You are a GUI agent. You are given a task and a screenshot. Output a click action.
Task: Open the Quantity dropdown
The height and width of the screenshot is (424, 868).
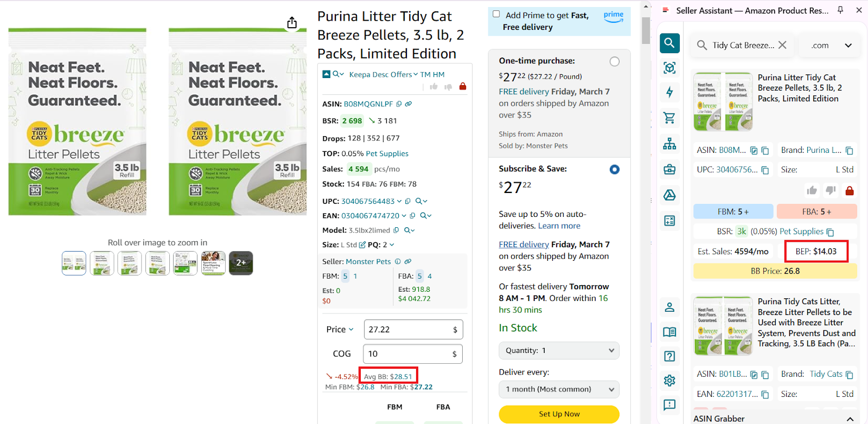click(558, 350)
